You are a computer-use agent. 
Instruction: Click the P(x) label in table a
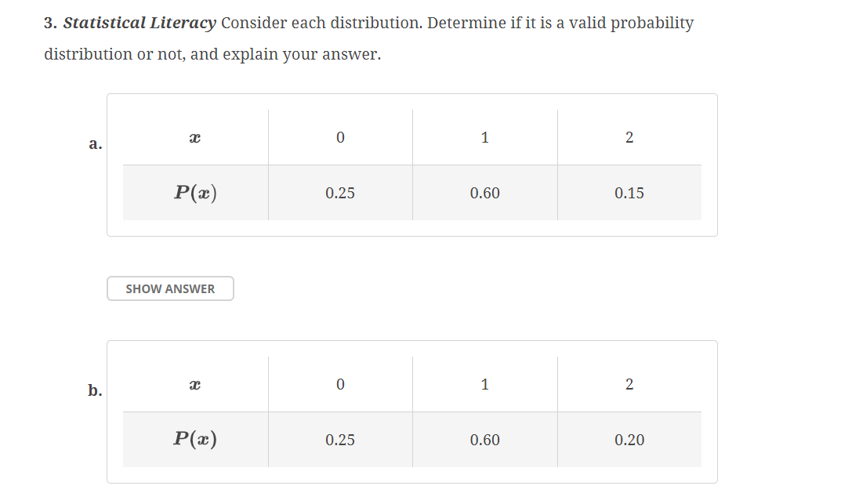click(195, 191)
